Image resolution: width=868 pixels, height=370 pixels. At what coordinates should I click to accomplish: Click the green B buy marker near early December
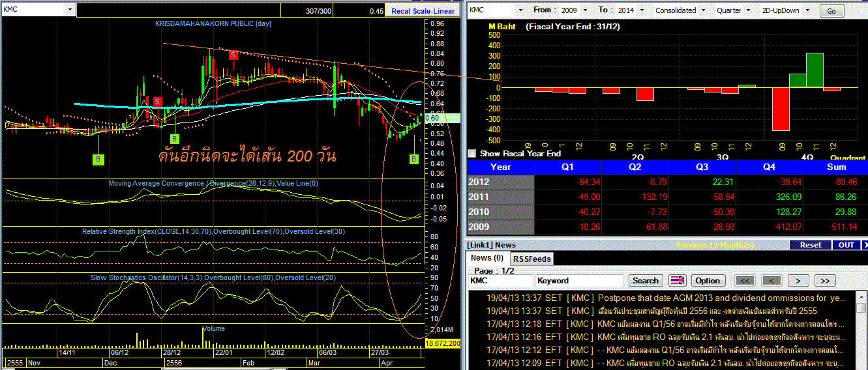coord(98,158)
